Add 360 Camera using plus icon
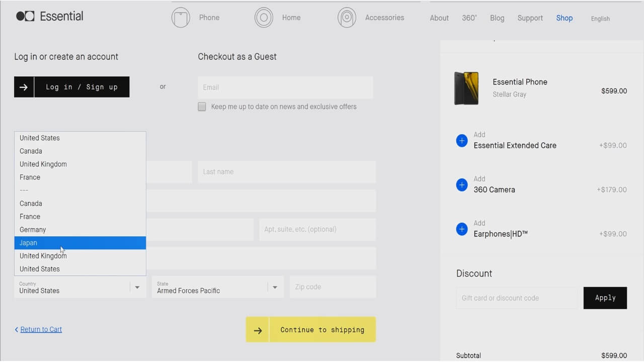This screenshot has height=362, width=644. [x=461, y=185]
